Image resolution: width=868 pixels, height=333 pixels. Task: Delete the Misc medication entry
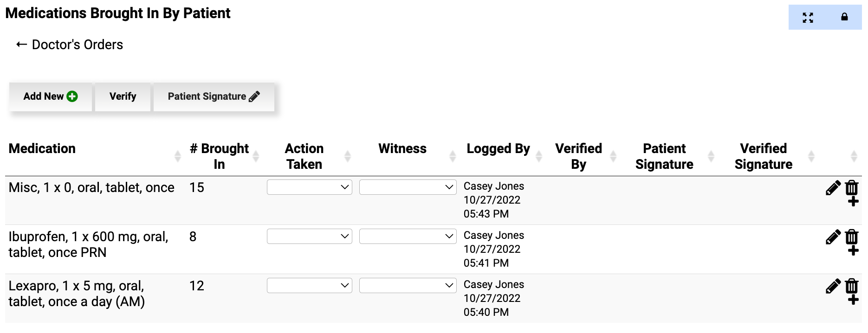click(x=852, y=187)
